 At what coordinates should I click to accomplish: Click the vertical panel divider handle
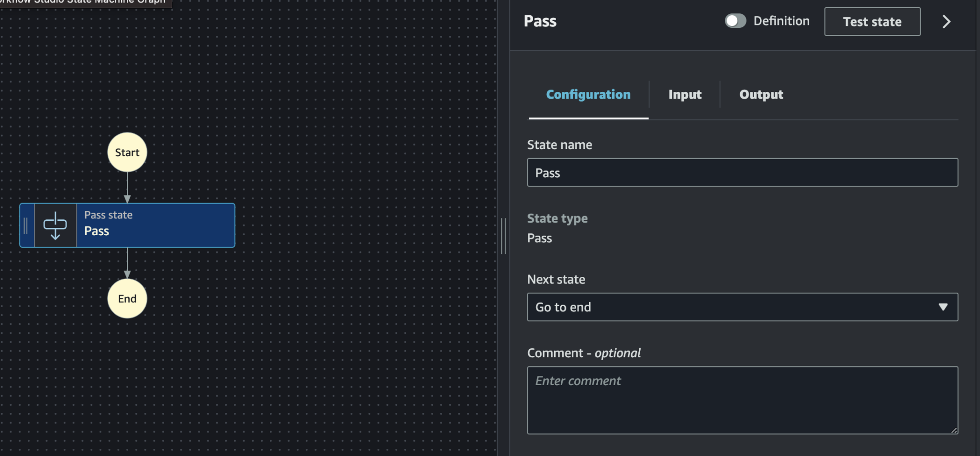click(503, 236)
